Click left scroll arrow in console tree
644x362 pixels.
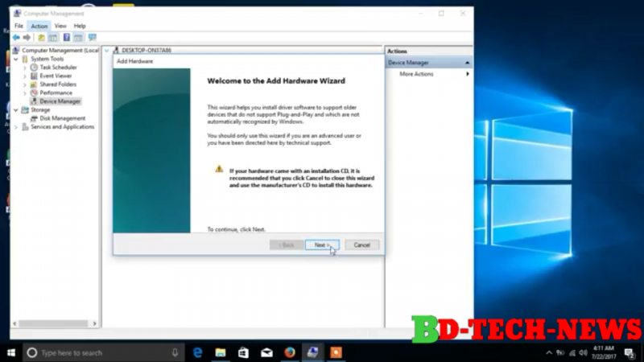tap(14, 323)
